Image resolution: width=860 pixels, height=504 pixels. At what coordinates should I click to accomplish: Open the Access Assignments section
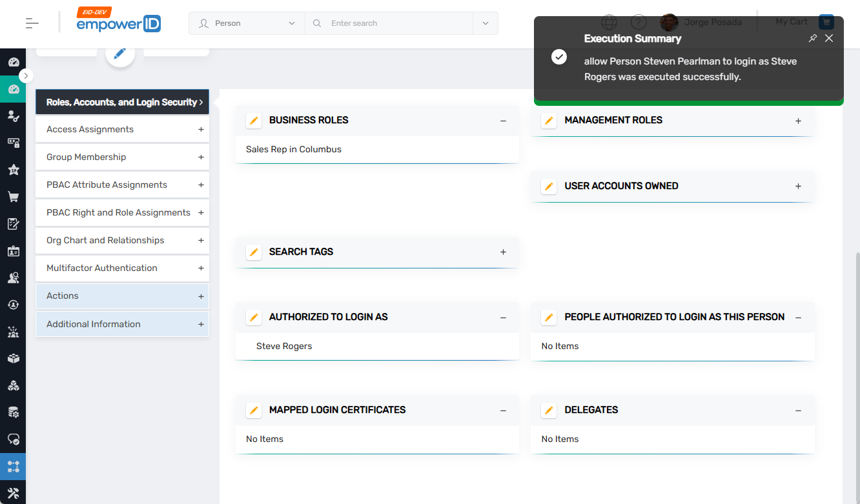(x=122, y=130)
